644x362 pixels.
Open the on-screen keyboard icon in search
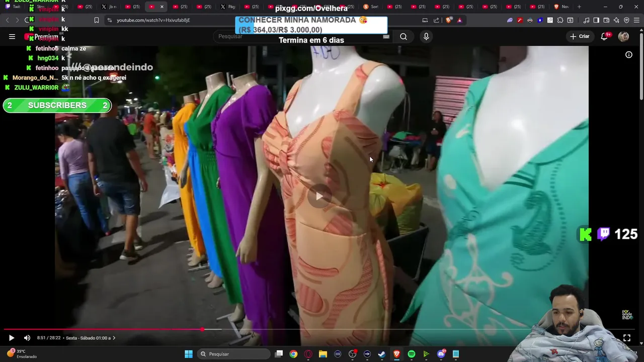click(x=386, y=36)
